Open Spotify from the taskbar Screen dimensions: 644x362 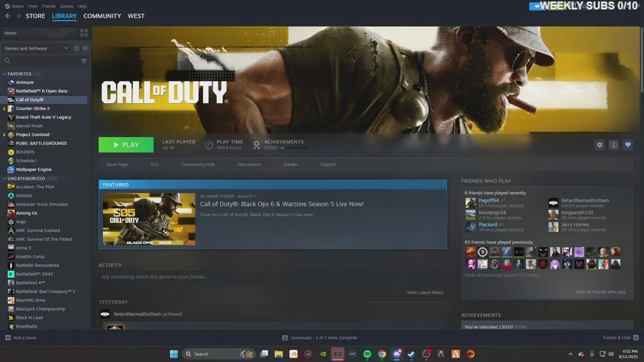coord(367,354)
